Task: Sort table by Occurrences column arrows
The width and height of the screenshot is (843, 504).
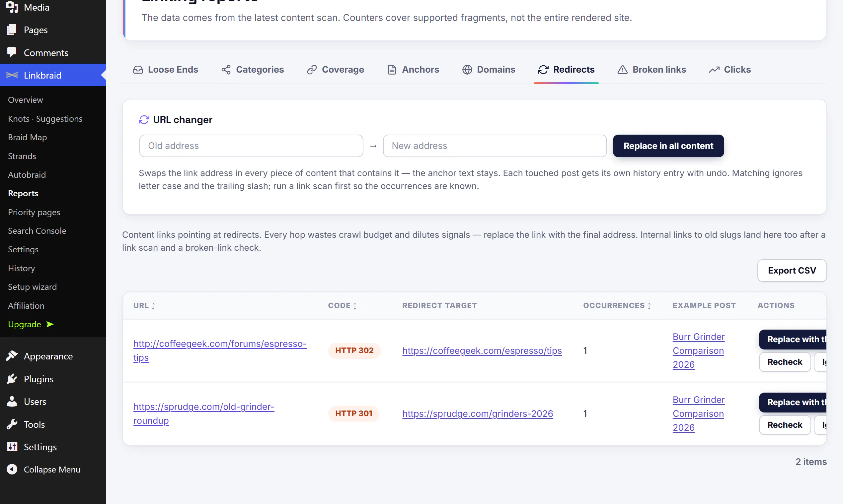Action: pyautogui.click(x=649, y=306)
